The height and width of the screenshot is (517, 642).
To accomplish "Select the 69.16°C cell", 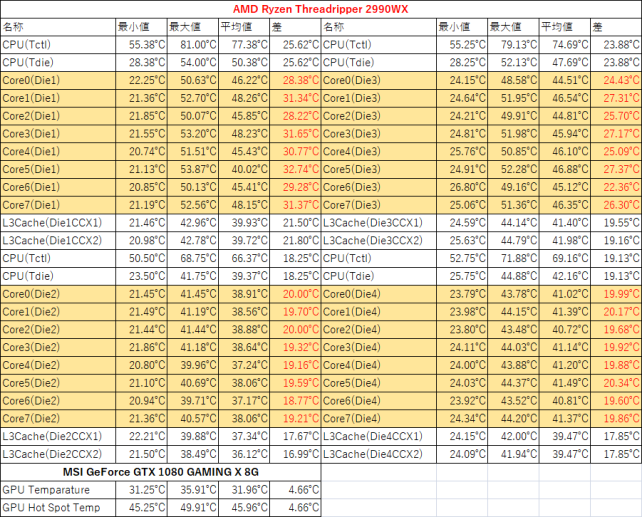I will point(565,258).
